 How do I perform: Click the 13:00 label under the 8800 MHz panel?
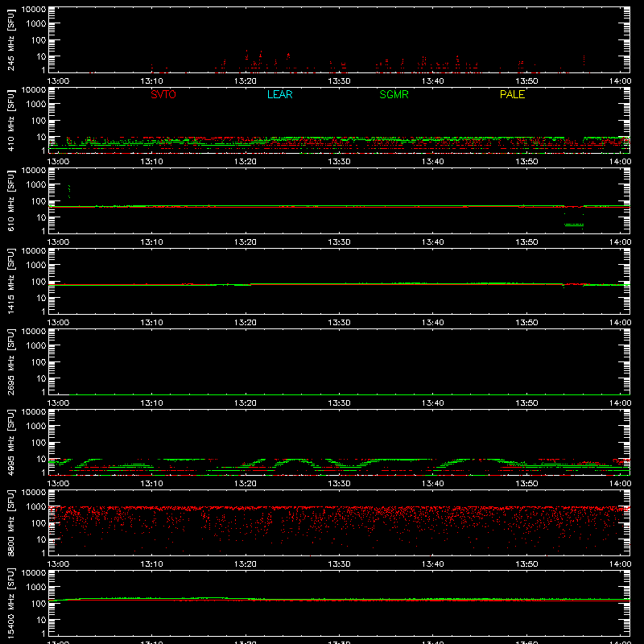click(58, 564)
